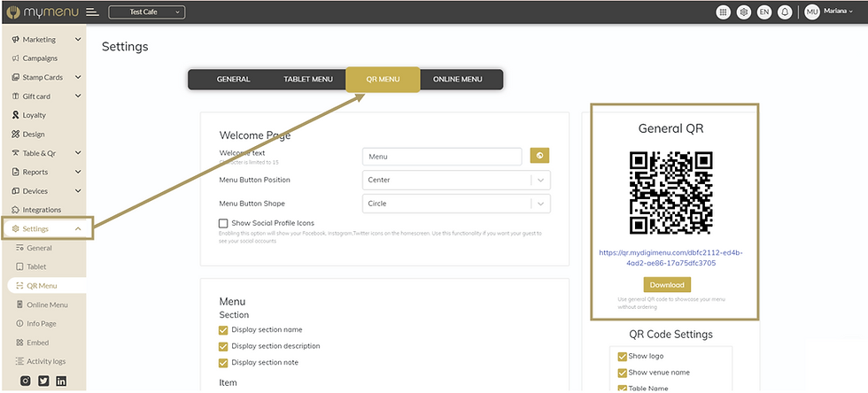868x393 pixels.
Task: Expand the Stamp Cards chevron
Action: [x=78, y=78]
